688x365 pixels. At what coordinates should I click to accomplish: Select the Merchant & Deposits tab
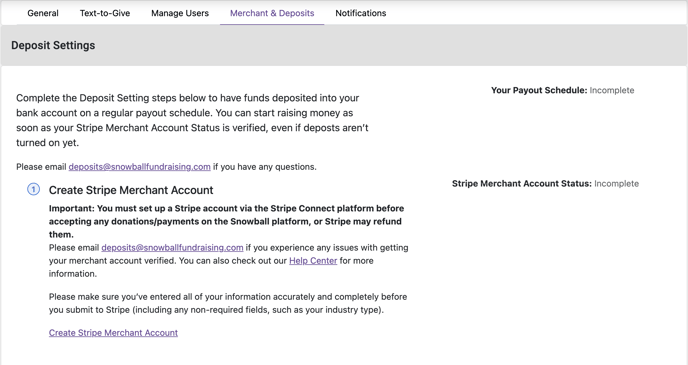coord(272,13)
